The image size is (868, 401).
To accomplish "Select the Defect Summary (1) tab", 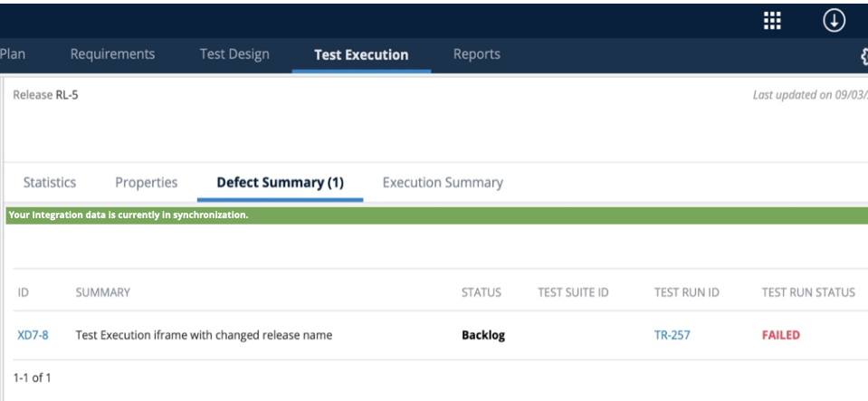I will click(x=280, y=182).
